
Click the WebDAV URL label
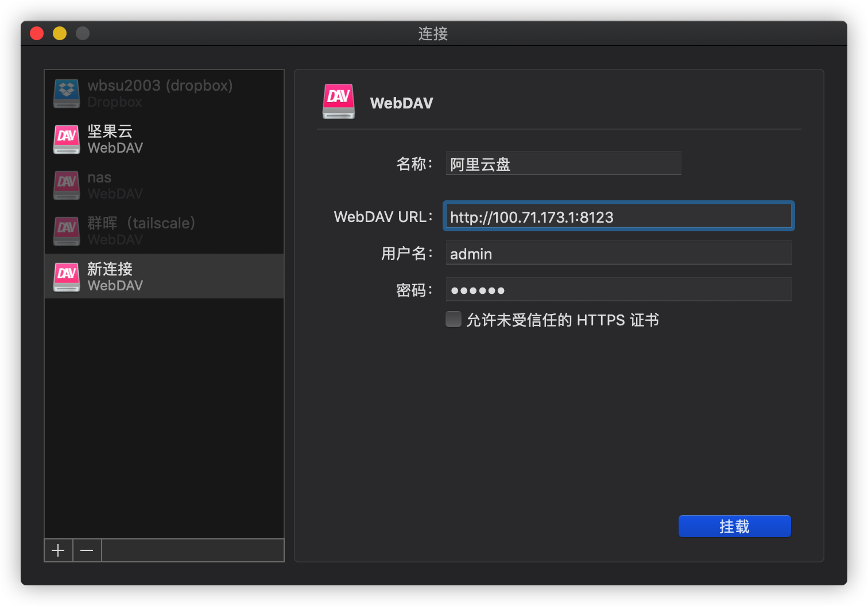point(383,217)
